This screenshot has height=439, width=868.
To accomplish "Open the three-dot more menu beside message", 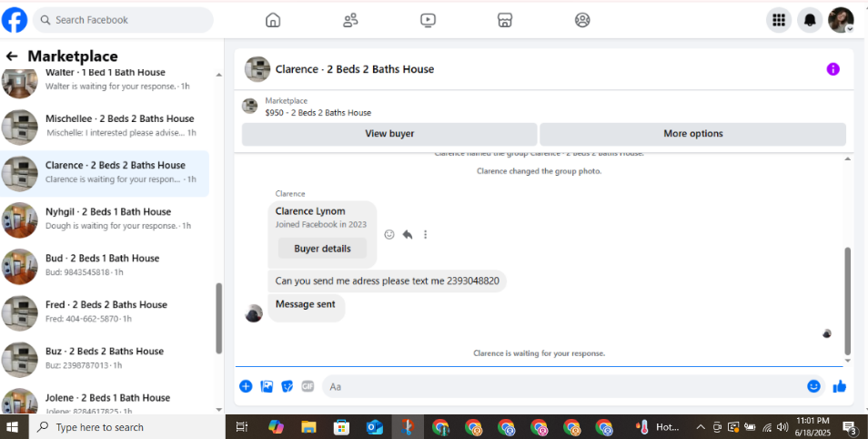I will coord(425,234).
